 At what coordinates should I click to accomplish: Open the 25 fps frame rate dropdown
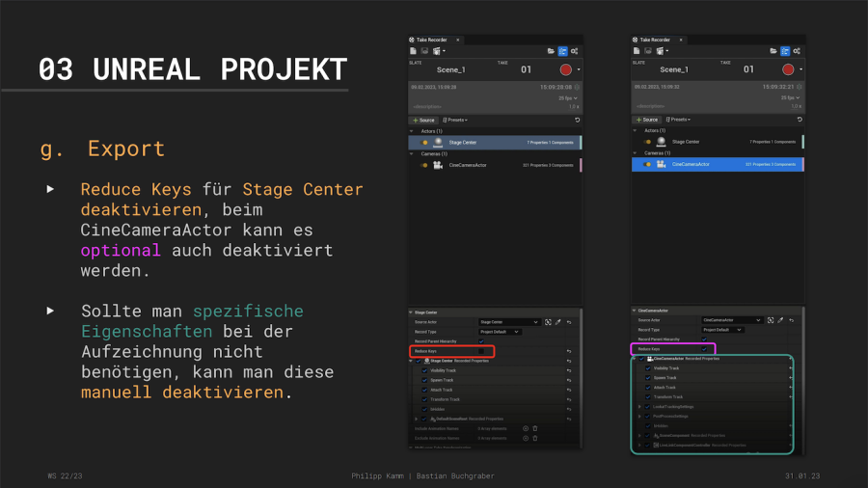click(x=568, y=97)
